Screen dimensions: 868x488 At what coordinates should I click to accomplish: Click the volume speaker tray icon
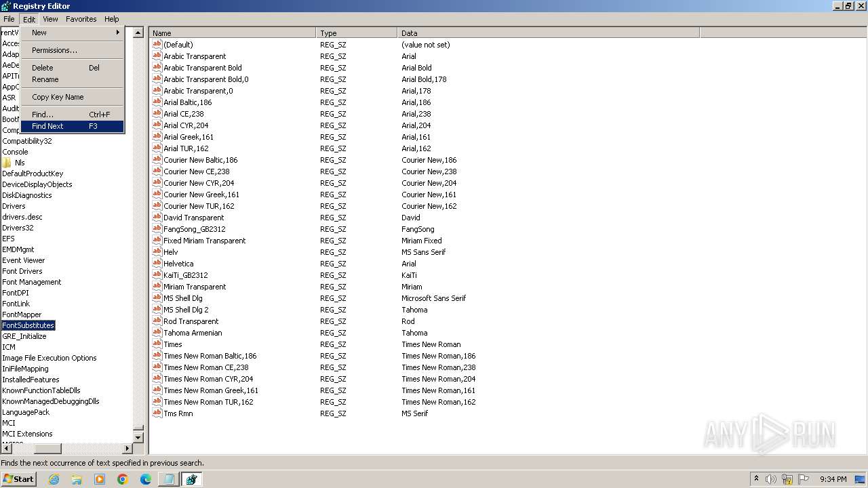[x=771, y=479]
